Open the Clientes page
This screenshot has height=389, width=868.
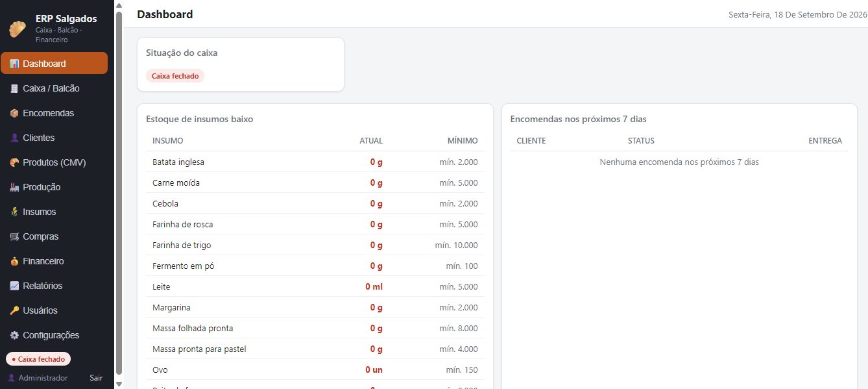(x=54, y=138)
